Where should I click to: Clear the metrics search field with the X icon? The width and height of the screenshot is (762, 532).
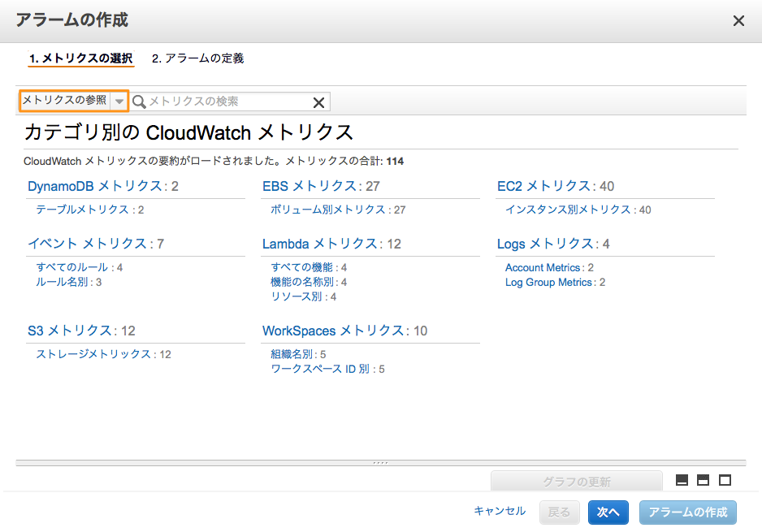(318, 102)
